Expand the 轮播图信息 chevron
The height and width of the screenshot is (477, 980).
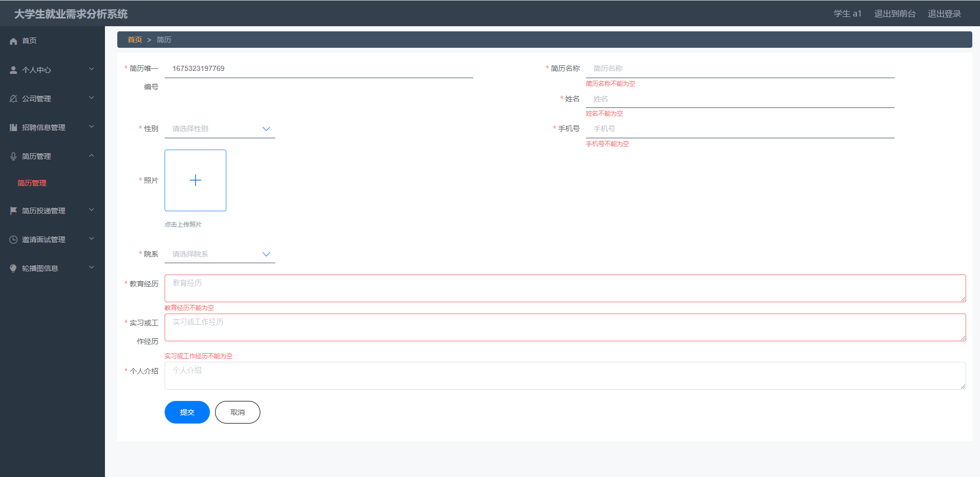(92, 267)
